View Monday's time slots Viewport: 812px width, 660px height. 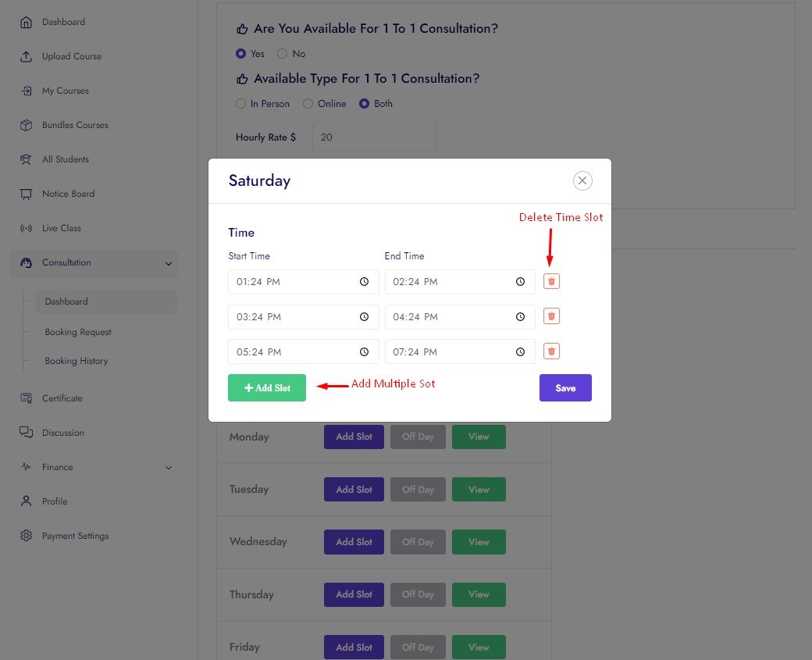(x=479, y=437)
